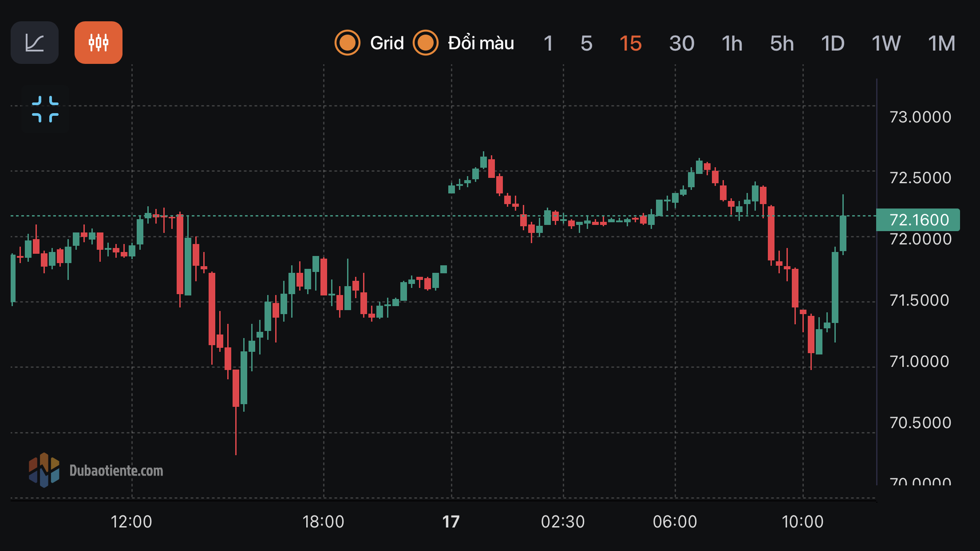Click the 06:00 time axis label
Image resolution: width=980 pixels, height=551 pixels.
tap(675, 522)
